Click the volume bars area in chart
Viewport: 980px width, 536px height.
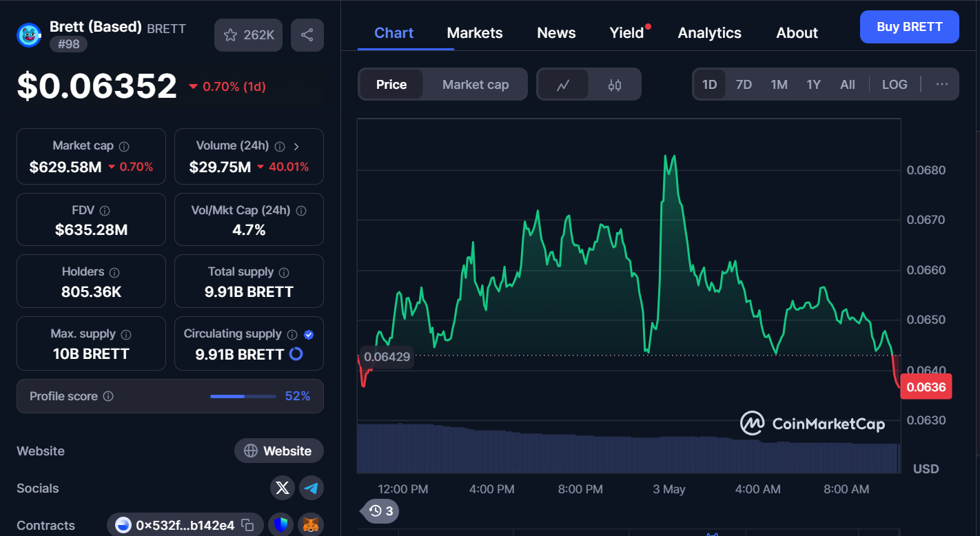[x=629, y=448]
